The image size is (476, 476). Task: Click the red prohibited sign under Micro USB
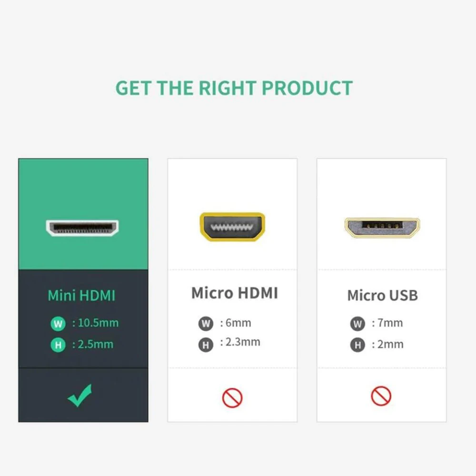point(381,396)
